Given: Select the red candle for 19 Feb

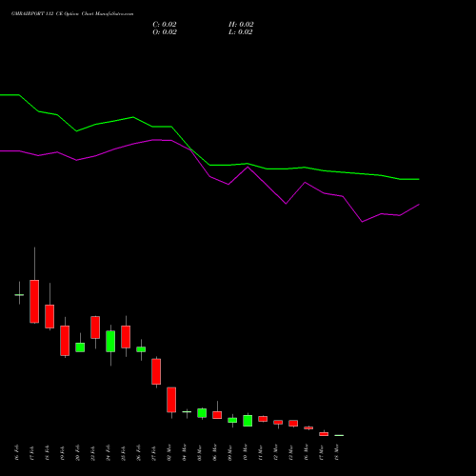Looking at the screenshot, I should tap(65, 341).
